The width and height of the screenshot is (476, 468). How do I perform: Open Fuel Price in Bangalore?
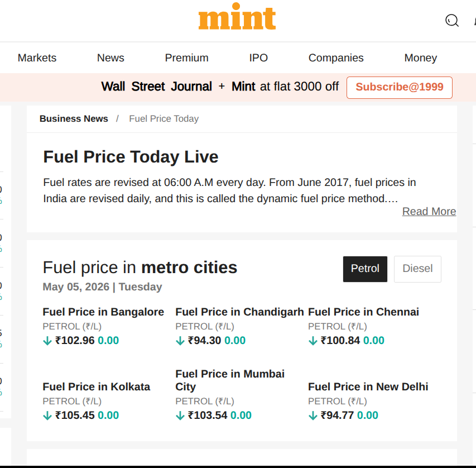click(x=103, y=312)
